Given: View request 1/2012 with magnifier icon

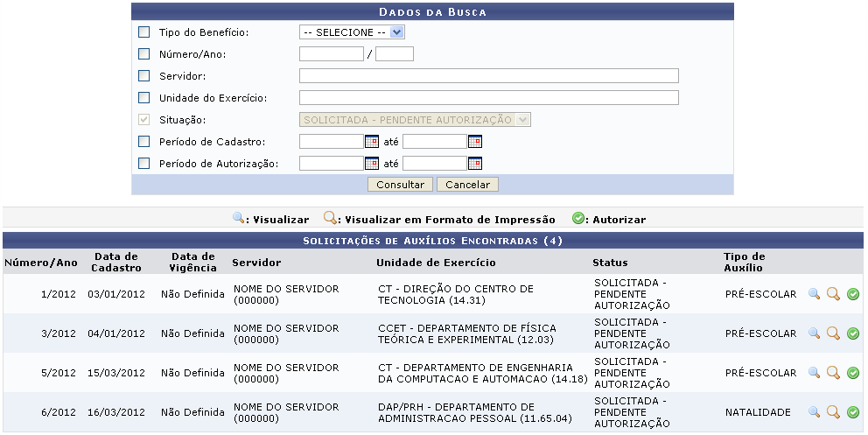Looking at the screenshot, I should (x=814, y=294).
